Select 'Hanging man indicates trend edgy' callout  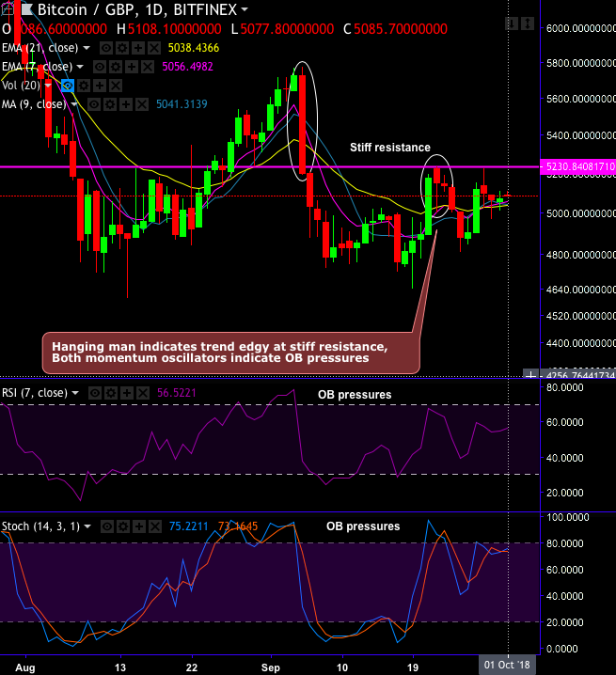(x=231, y=353)
